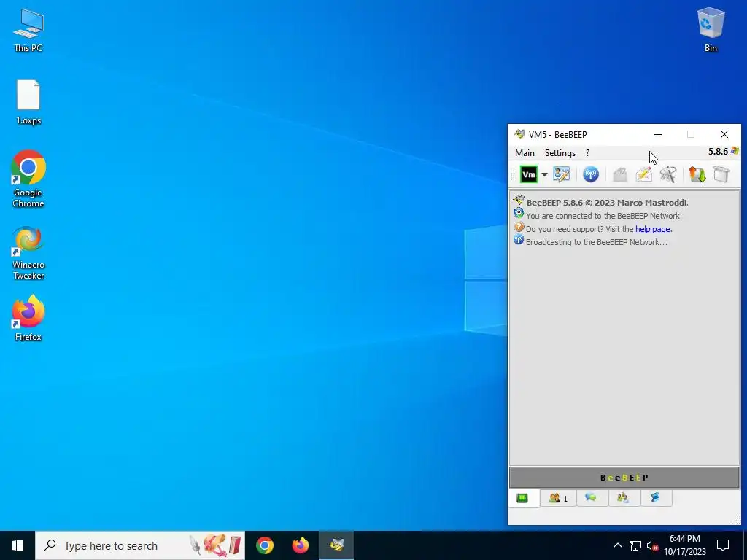Screen dimensions: 747x560
Task: Open the Main menu
Action: [525, 153]
